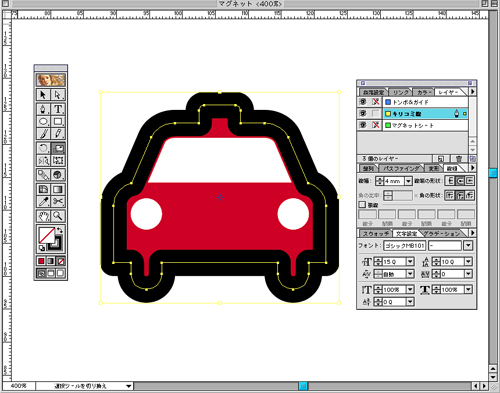Image resolution: width=500 pixels, height=393 pixels.
Task: Activate the Zoom magnifier tool
Action: point(58,216)
